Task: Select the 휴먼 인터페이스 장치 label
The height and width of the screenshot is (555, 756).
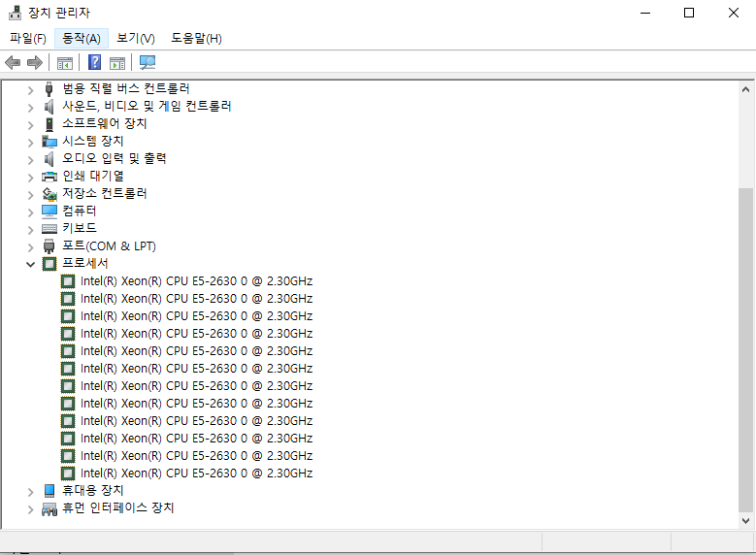Action: 118,507
